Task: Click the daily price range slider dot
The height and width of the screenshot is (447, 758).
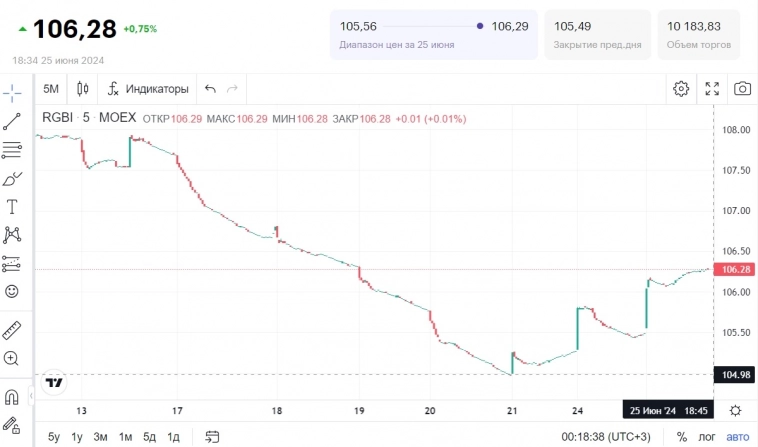Action: point(481,26)
